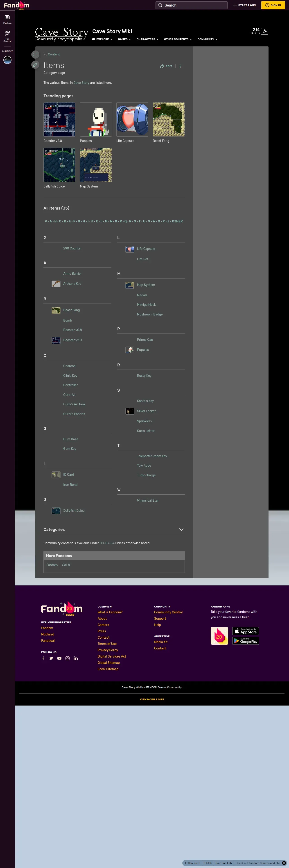Open Fandom Facebook page icon
Screen dimensions: 289x868
click(43, 658)
